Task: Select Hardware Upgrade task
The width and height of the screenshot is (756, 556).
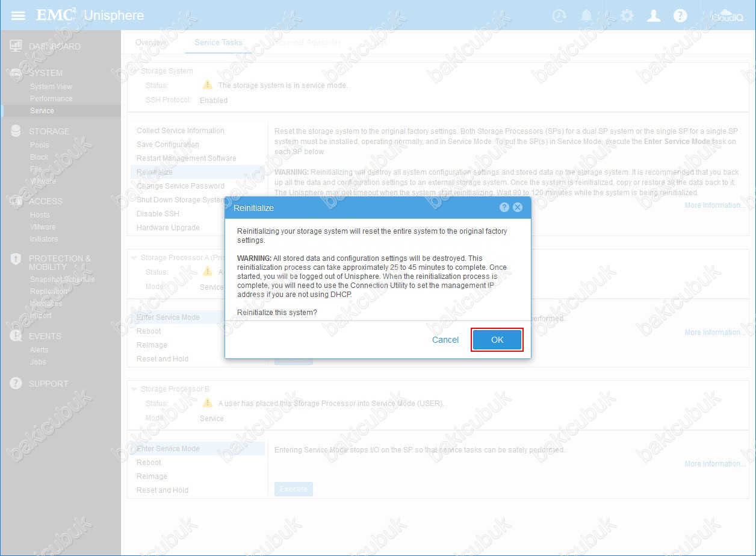Action: 168,228
